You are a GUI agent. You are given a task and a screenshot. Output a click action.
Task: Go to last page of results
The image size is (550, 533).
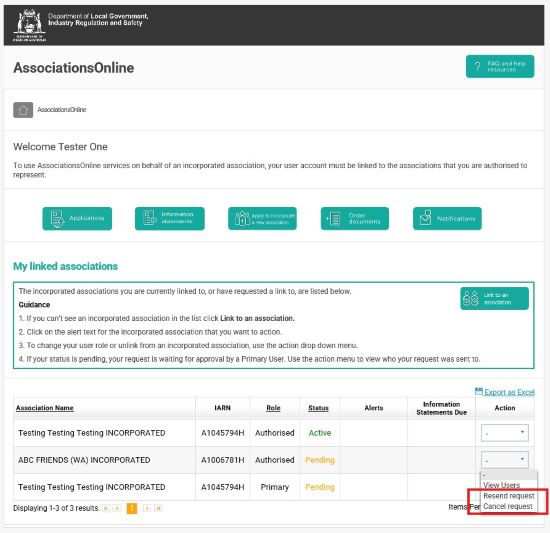(158, 508)
